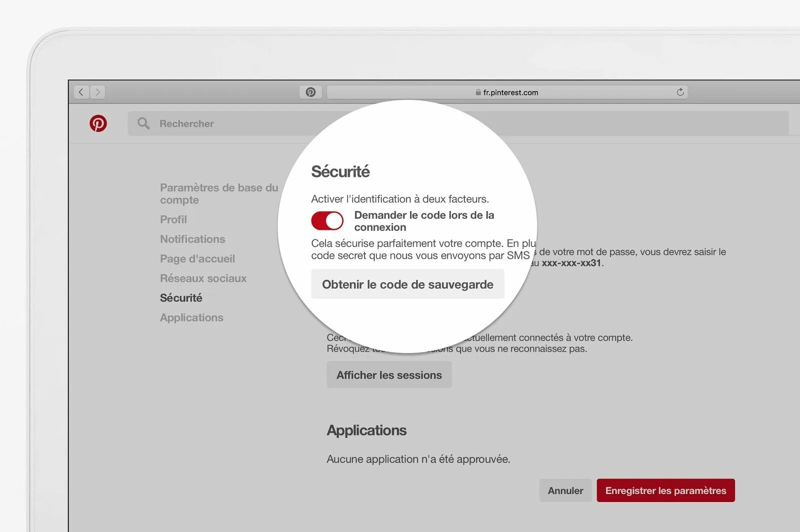Click the text Aucune application n'a été approuvée
This screenshot has width=800, height=532.
coord(418,459)
